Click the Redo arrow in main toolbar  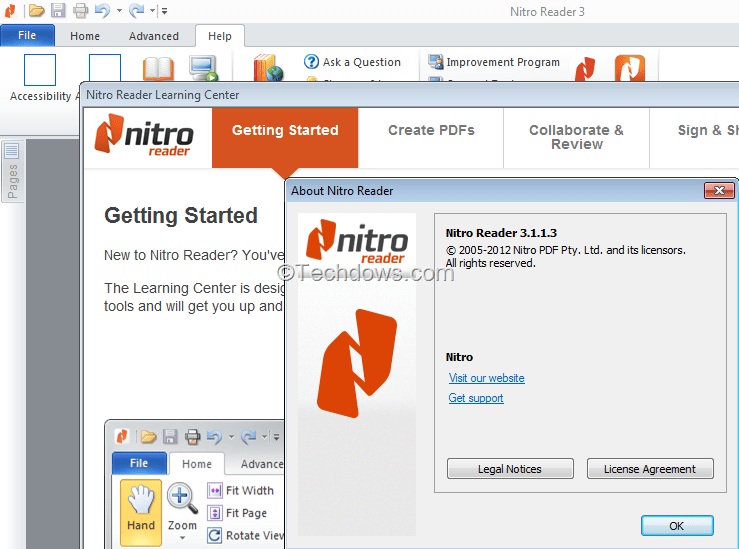click(136, 10)
